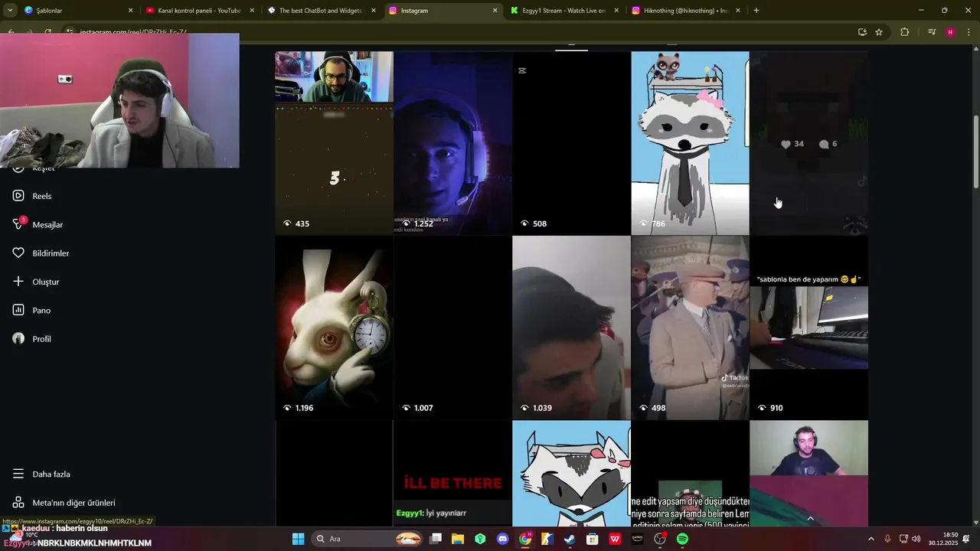Open a new browser tab
The height and width of the screenshot is (551, 980).
coord(756,11)
